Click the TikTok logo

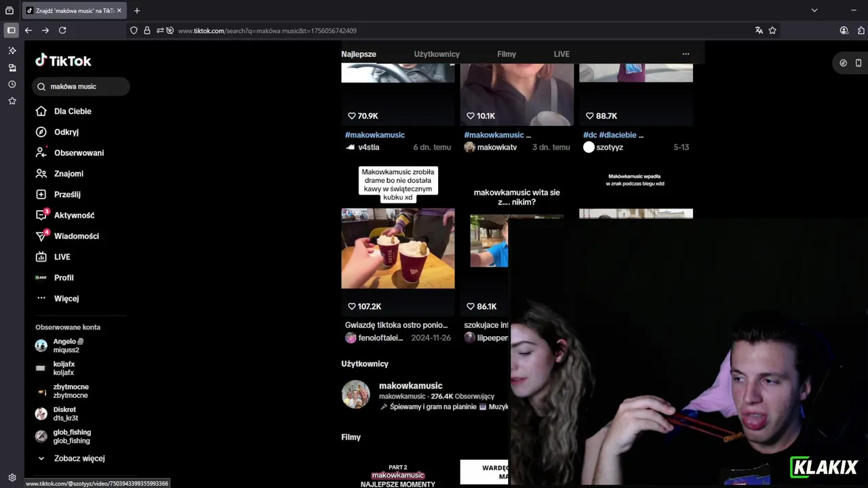pyautogui.click(x=63, y=61)
